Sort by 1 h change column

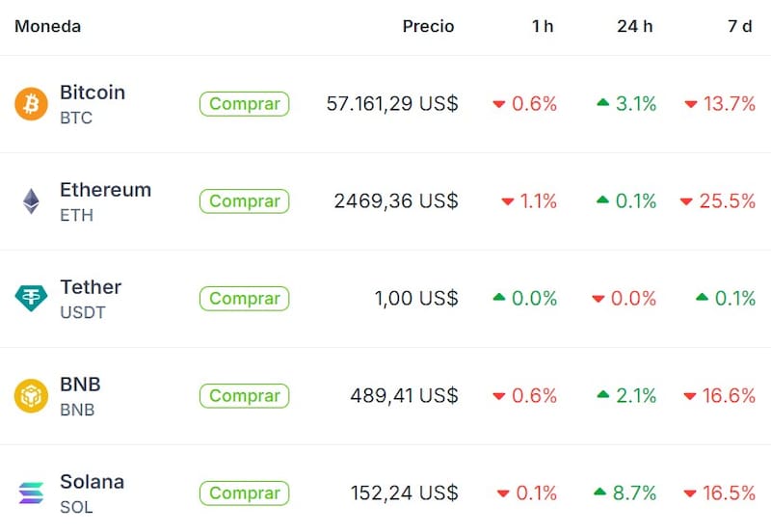coord(543,27)
